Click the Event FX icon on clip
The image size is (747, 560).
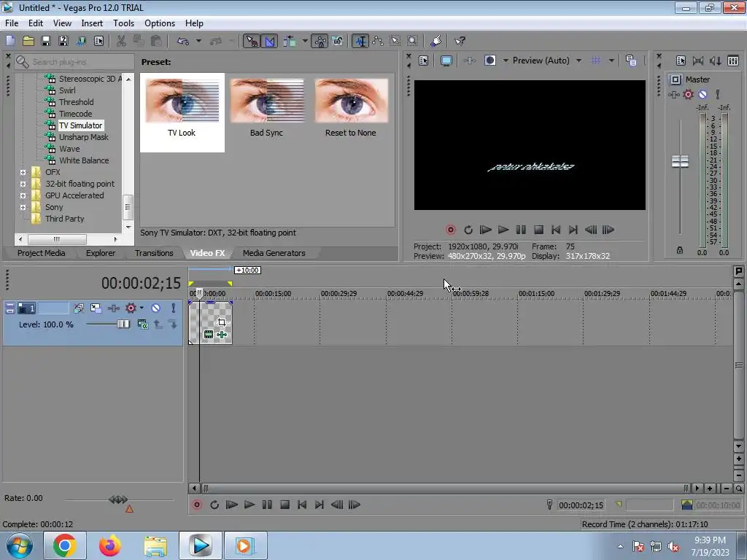(222, 335)
